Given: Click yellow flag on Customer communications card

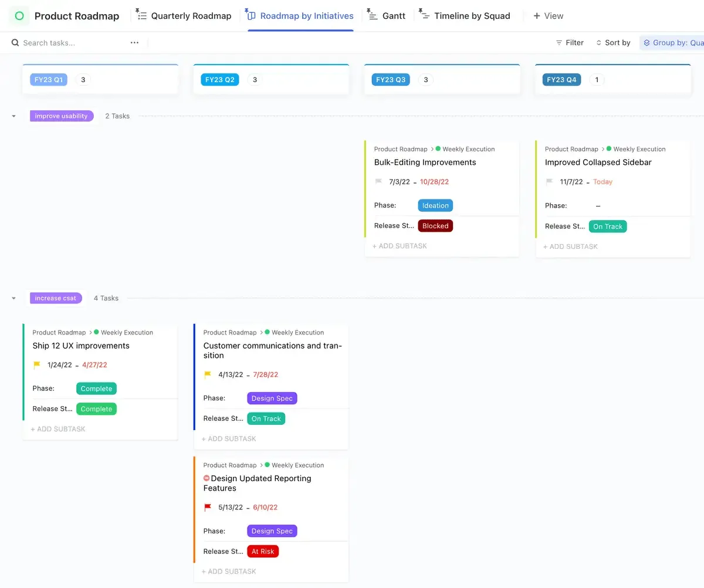Looking at the screenshot, I should [x=208, y=374].
